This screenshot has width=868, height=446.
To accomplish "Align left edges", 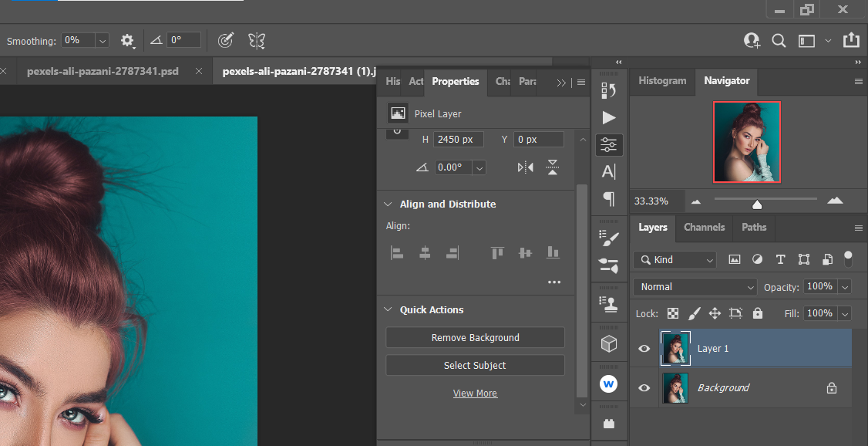I will coord(397,253).
